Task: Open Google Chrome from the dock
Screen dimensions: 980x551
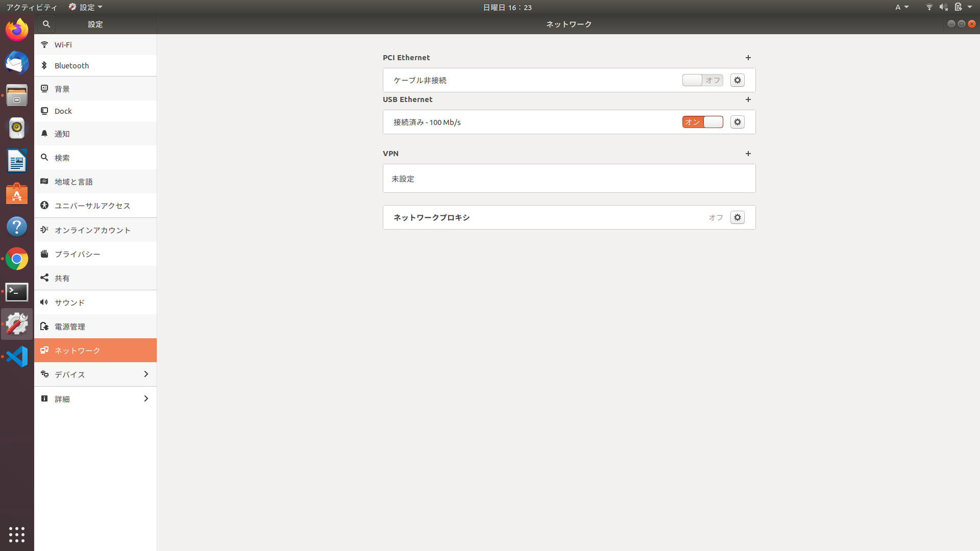Action: (17, 259)
